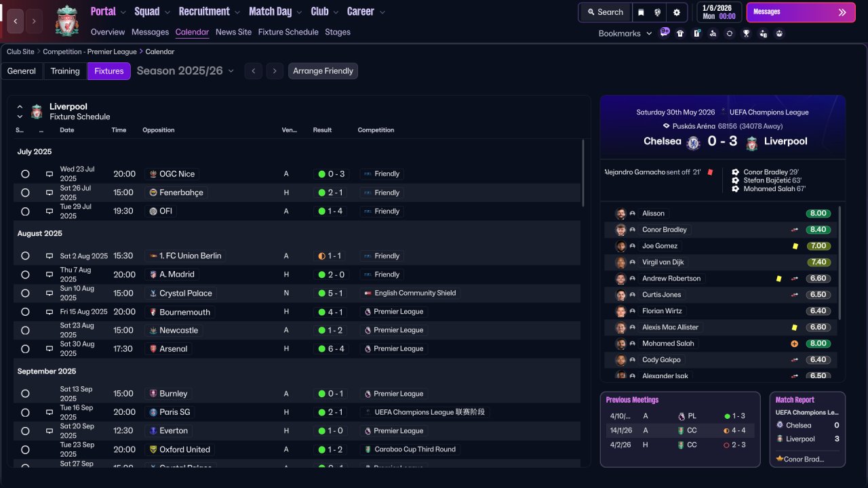Viewport: 868px width, 488px height.
Task: Click the date and time display 1/6/2026
Action: pos(719,12)
